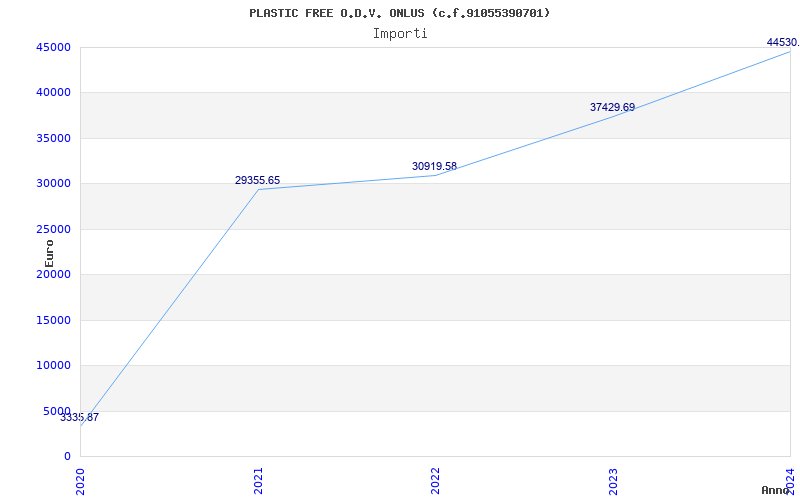The image size is (800, 500).
Task: Click the 2020 x-axis tick label
Action: (81, 479)
